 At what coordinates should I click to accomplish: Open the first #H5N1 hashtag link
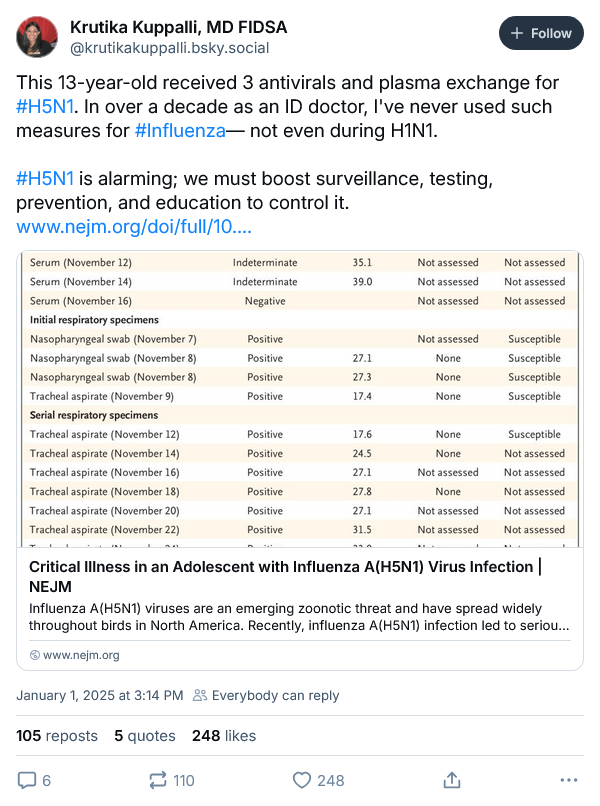click(44, 105)
